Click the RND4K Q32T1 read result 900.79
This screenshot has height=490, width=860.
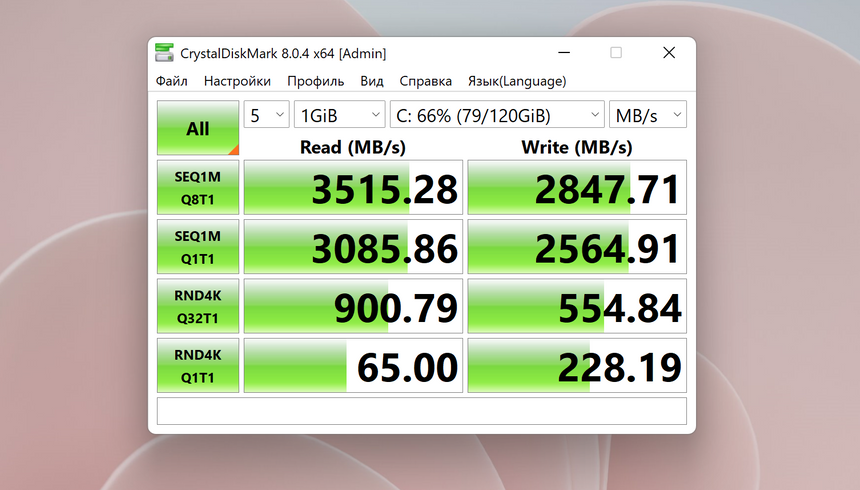(x=353, y=306)
